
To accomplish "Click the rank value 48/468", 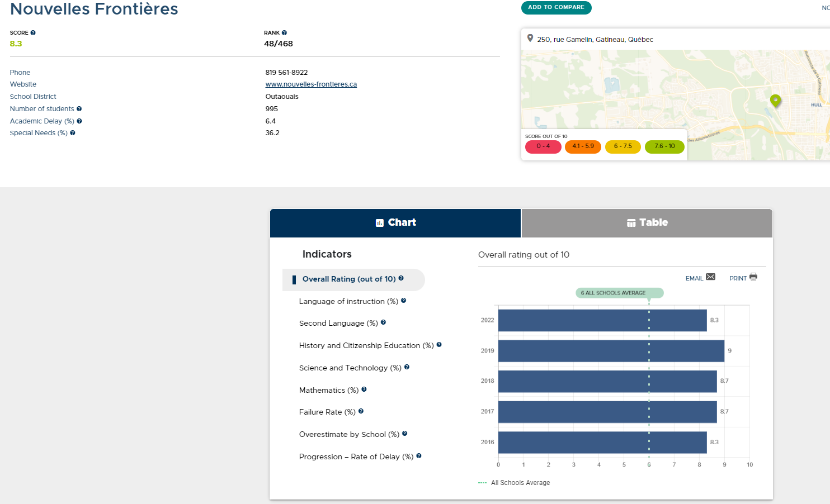I will click(x=279, y=44).
